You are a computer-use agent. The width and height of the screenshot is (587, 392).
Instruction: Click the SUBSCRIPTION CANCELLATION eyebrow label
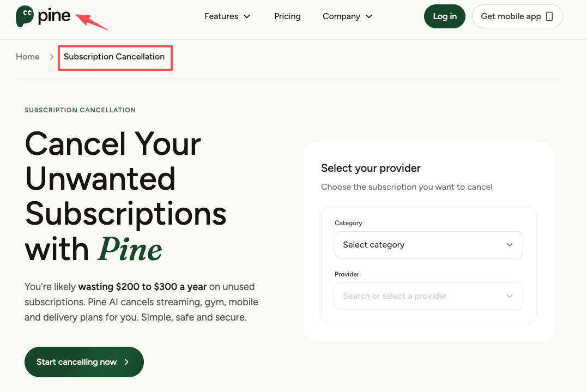[80, 110]
